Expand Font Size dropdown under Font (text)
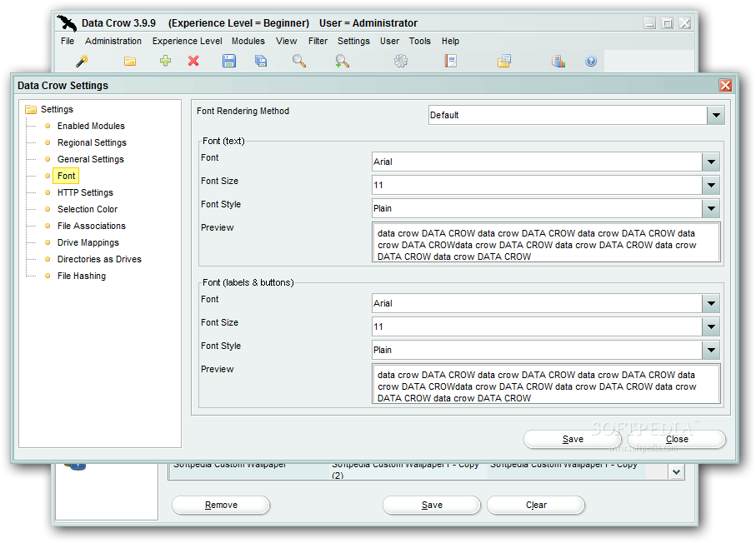The width and height of the screenshot is (756, 543). [x=711, y=185]
